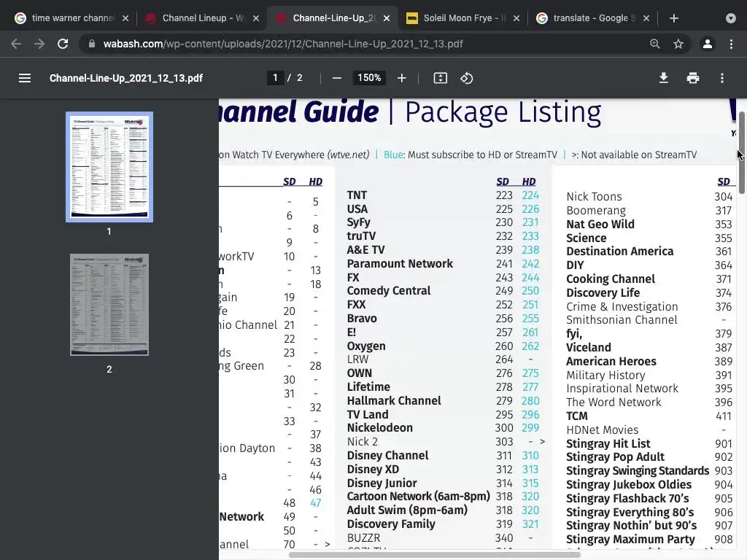Close the Channel Lineup tab

click(x=256, y=18)
